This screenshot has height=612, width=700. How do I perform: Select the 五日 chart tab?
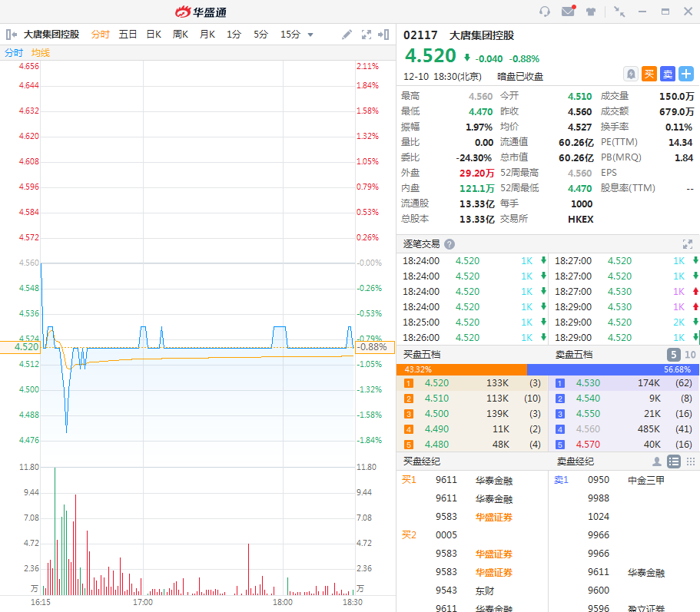click(128, 35)
